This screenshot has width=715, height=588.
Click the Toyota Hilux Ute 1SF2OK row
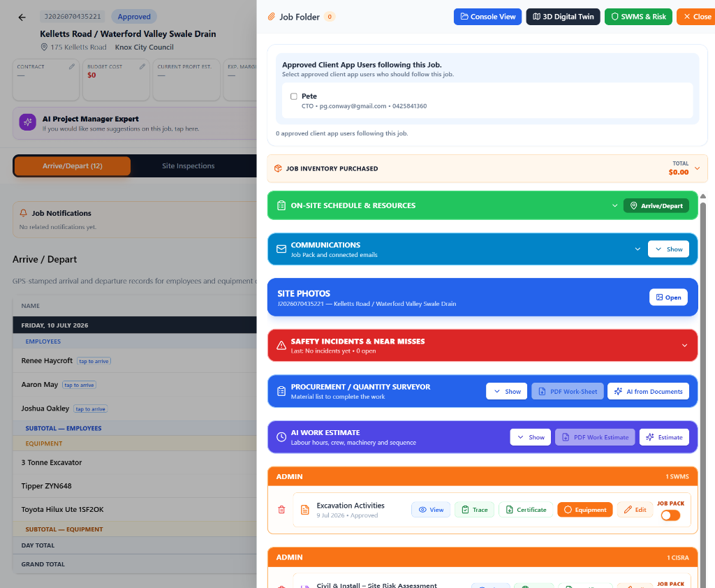point(135,510)
